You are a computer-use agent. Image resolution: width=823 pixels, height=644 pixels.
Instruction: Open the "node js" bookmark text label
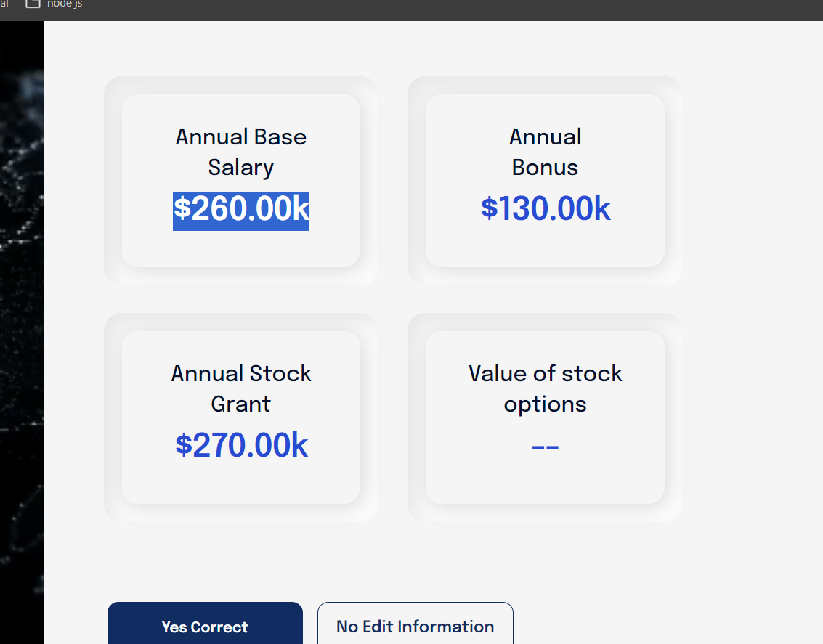65,4
